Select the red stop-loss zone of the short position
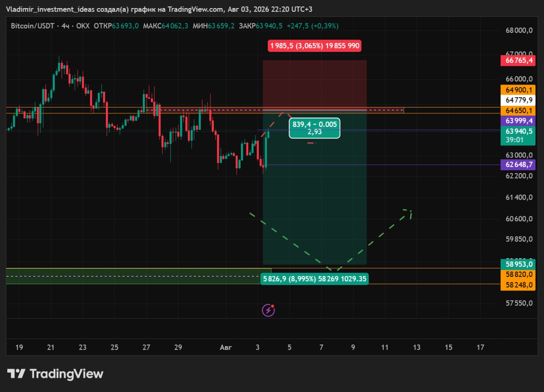This screenshot has height=392, width=544. pos(314,85)
